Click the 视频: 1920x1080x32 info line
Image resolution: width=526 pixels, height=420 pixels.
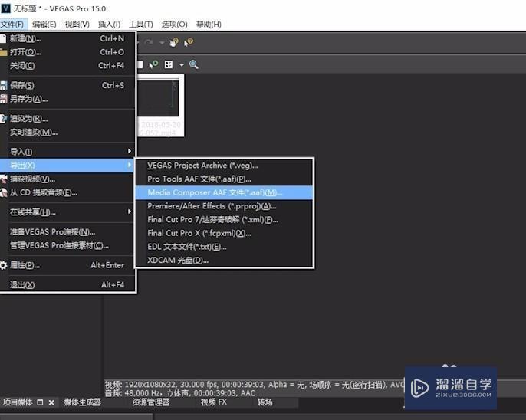[x=255, y=385]
